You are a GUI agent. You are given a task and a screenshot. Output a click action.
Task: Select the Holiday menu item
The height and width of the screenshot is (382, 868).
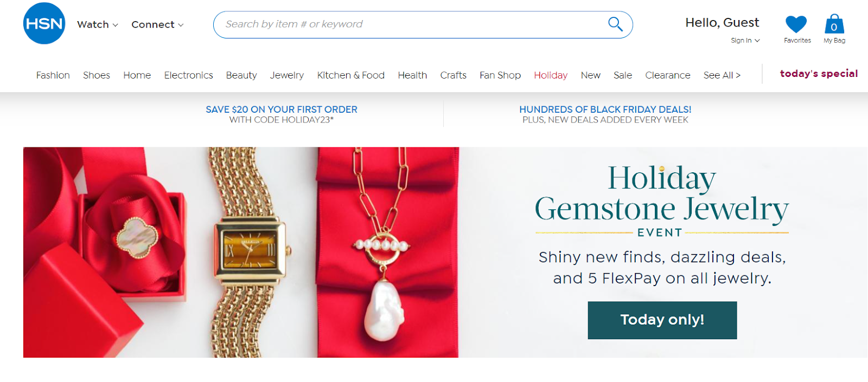(x=551, y=75)
